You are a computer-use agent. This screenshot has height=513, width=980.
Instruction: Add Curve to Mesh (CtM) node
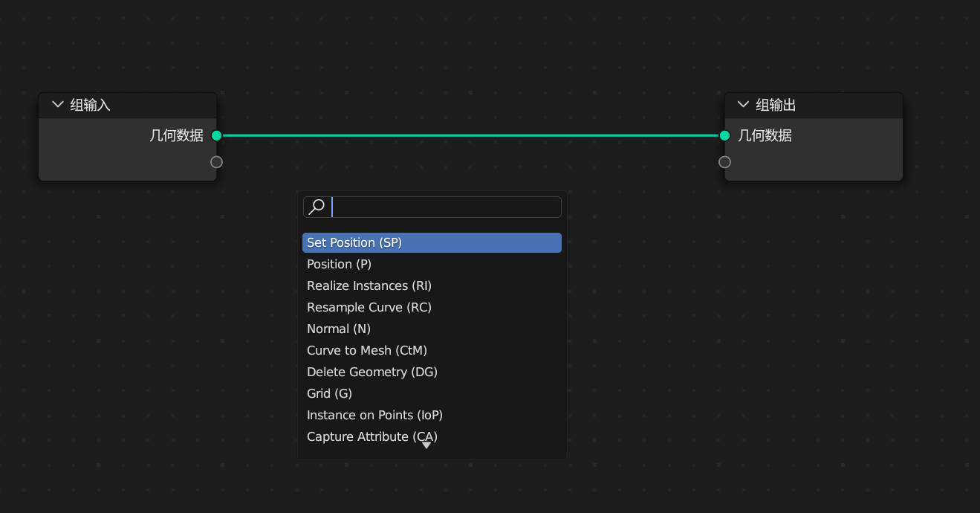tap(366, 350)
